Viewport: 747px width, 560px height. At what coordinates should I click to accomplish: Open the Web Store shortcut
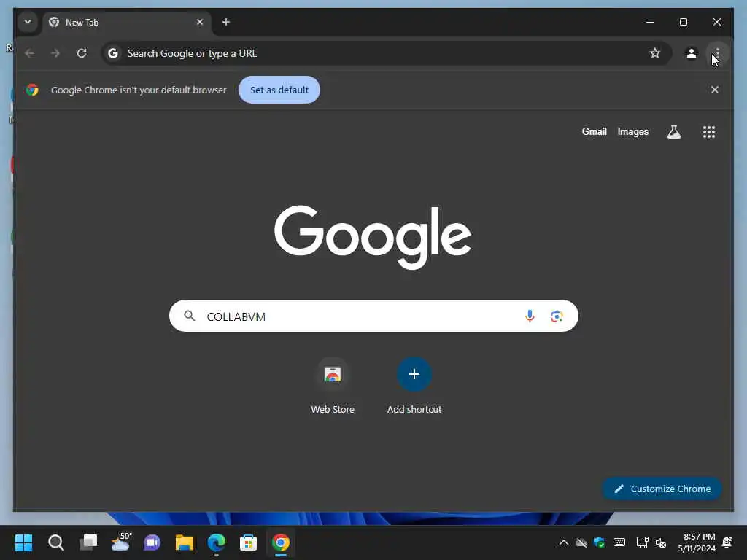point(333,386)
